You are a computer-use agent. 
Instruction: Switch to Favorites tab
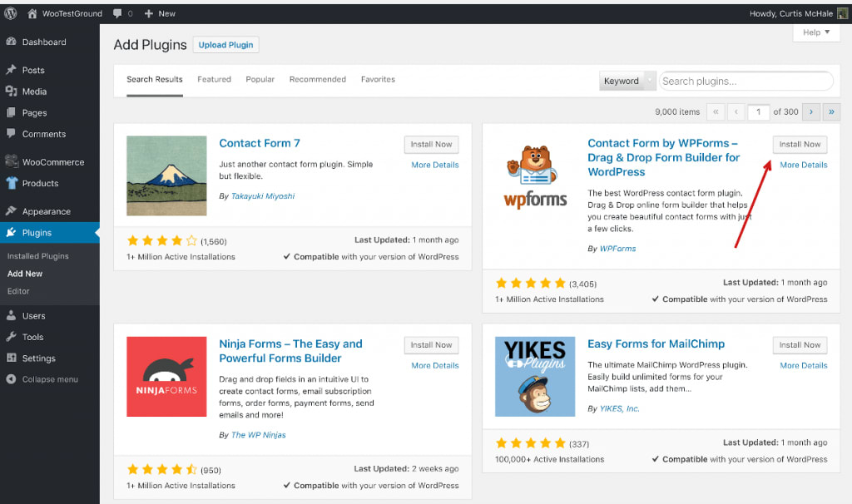378,79
